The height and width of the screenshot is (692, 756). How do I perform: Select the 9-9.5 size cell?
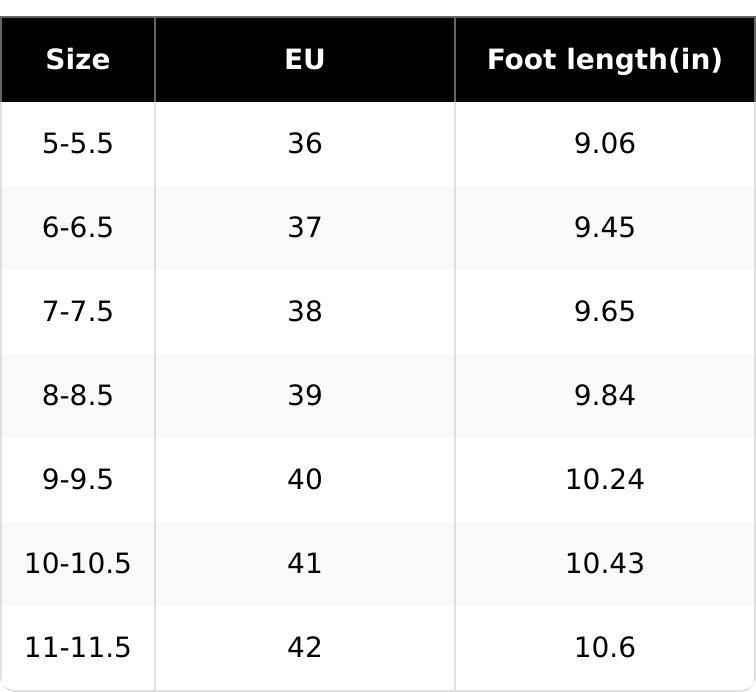click(78, 480)
